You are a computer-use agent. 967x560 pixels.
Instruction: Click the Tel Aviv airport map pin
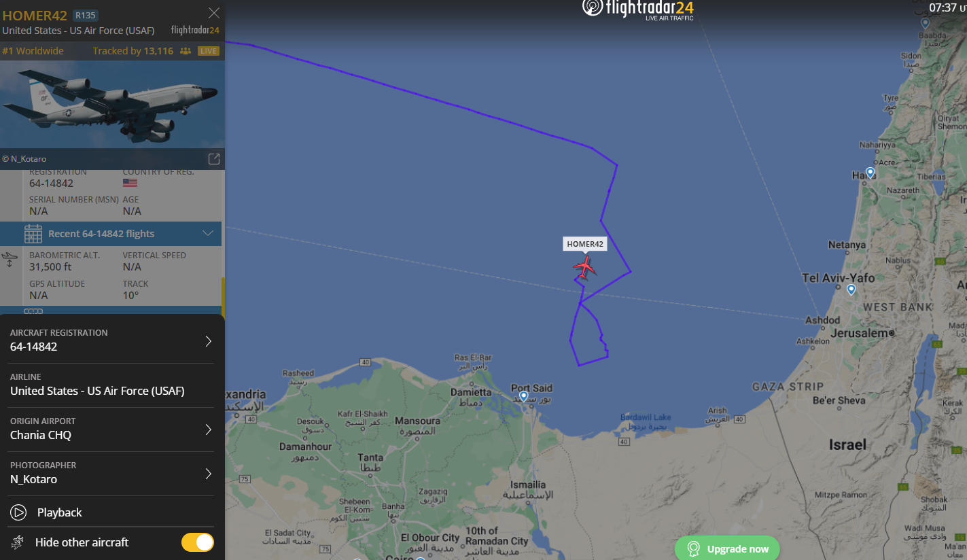[851, 290]
